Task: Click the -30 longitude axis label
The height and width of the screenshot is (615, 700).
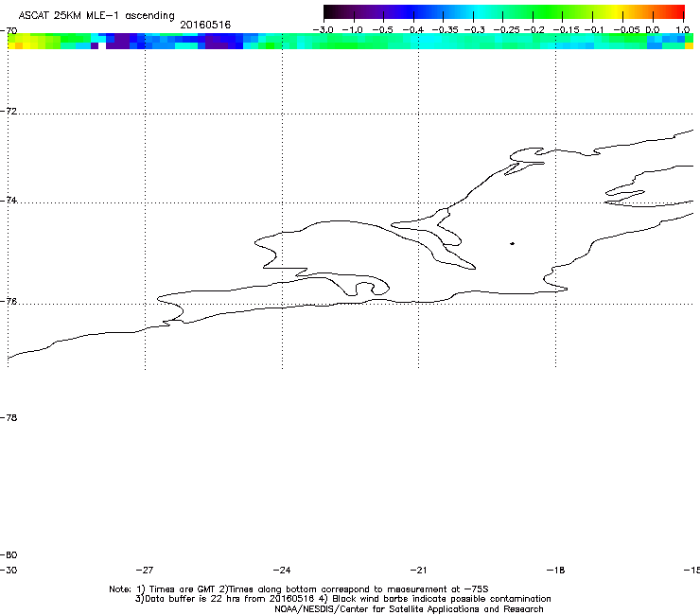Action: (9, 570)
